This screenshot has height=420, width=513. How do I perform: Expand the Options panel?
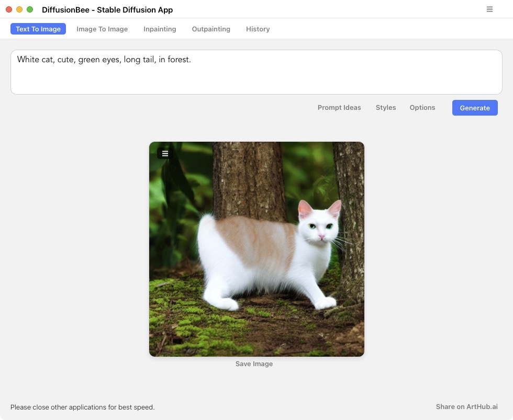click(422, 108)
